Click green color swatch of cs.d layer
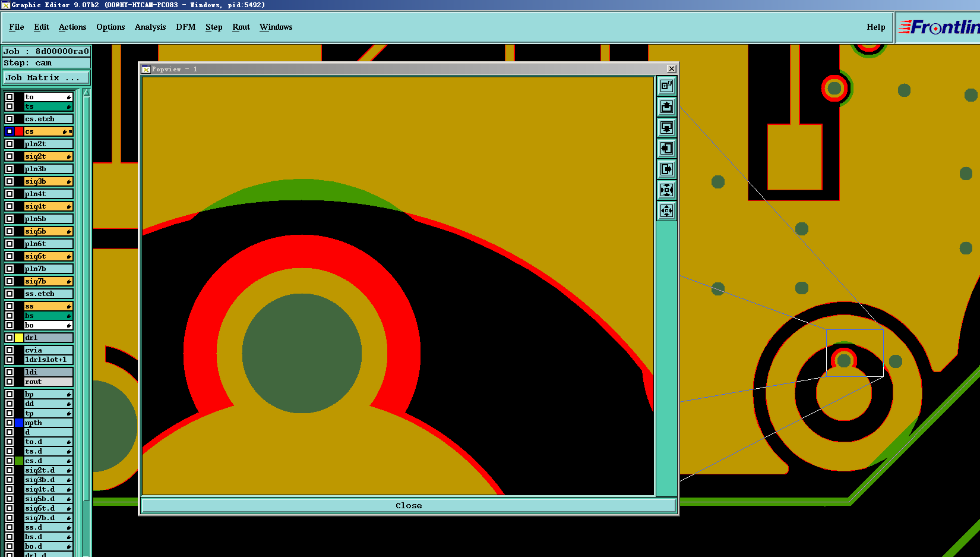Screen dimensions: 980x557 coord(19,461)
